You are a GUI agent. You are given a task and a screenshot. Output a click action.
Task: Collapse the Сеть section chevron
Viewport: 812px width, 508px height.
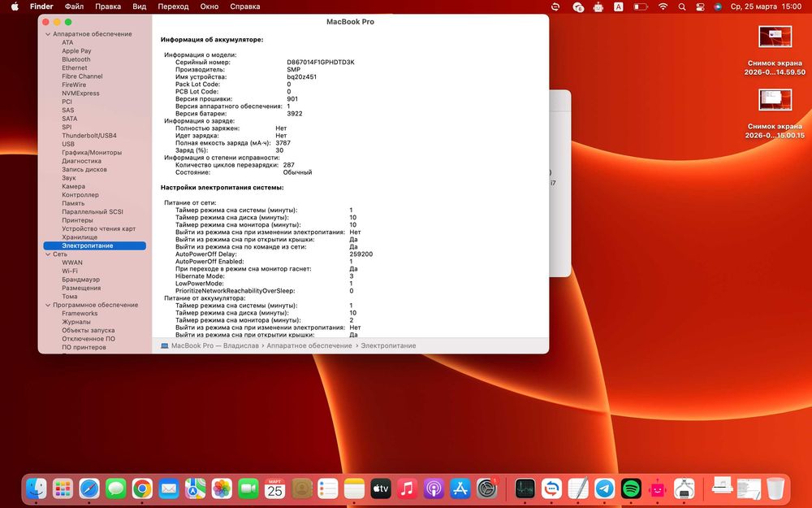click(x=48, y=254)
